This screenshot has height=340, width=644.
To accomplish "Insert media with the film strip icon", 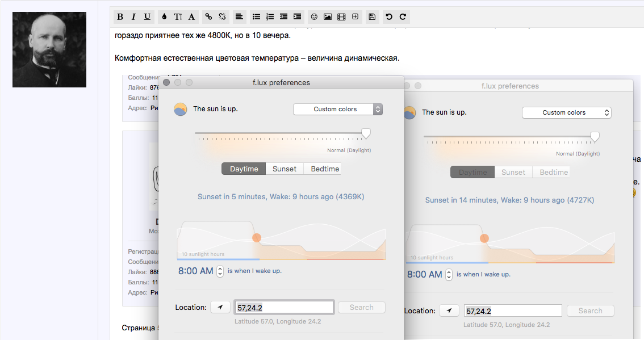I will [x=341, y=17].
